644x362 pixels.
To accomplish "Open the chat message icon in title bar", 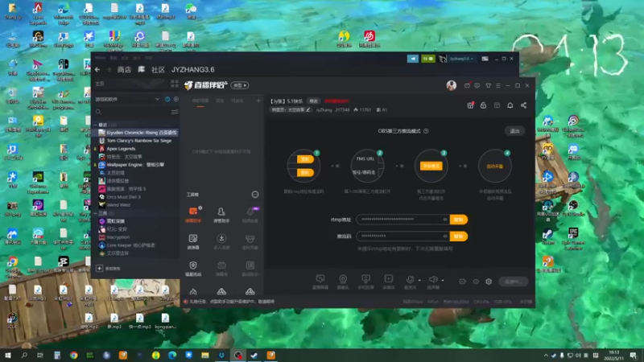I will click(477, 85).
